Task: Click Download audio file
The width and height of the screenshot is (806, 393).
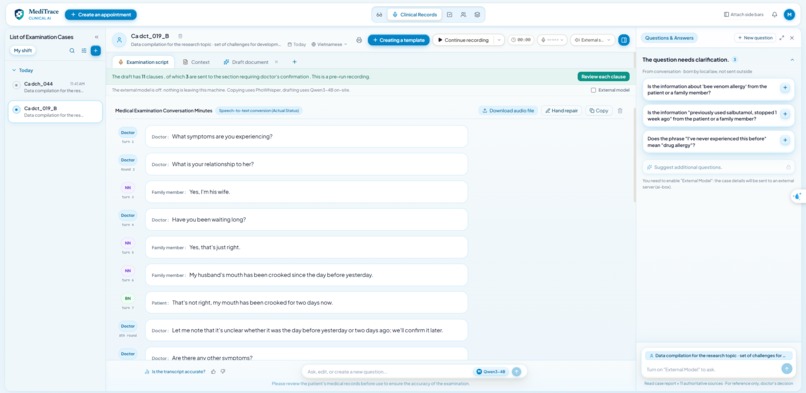Action: pos(509,110)
